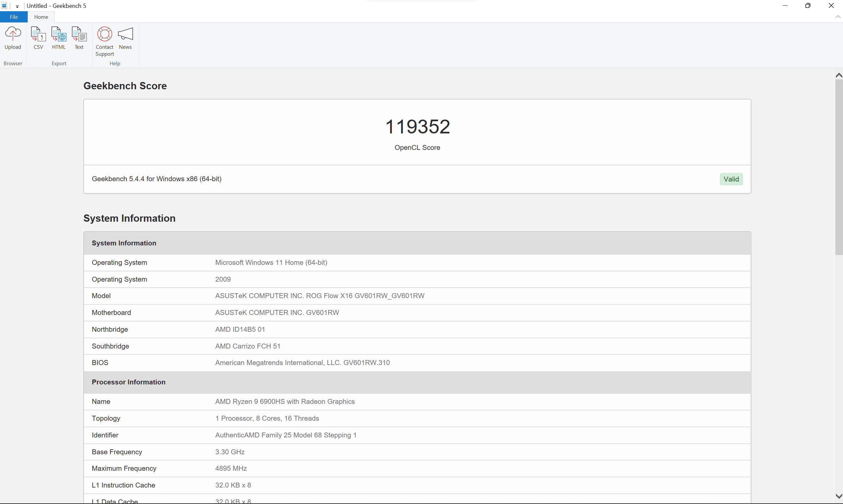This screenshot has width=843, height=504.
Task: Open the quick access toolbar dropdown
Action: (x=17, y=6)
